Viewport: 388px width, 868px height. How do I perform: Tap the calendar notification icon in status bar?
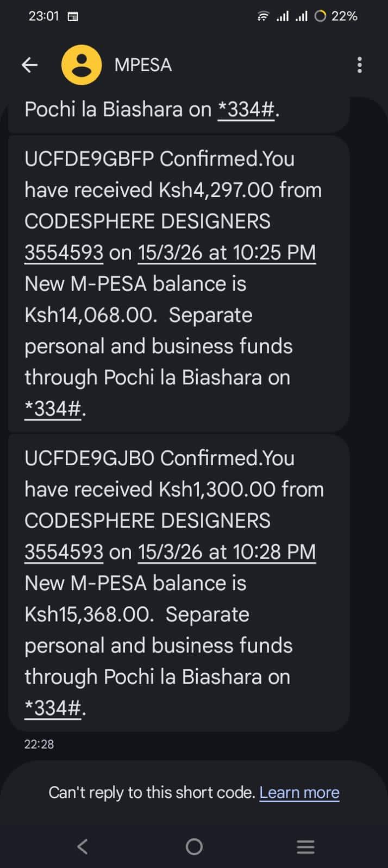coord(72,17)
